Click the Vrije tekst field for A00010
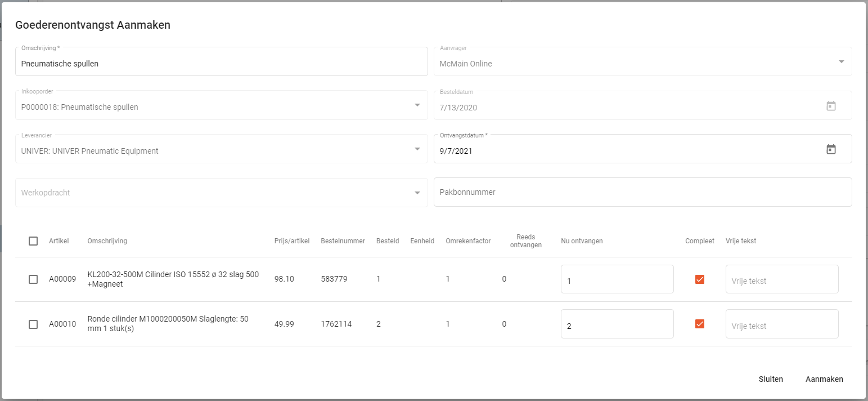This screenshot has width=868, height=401. (781, 325)
